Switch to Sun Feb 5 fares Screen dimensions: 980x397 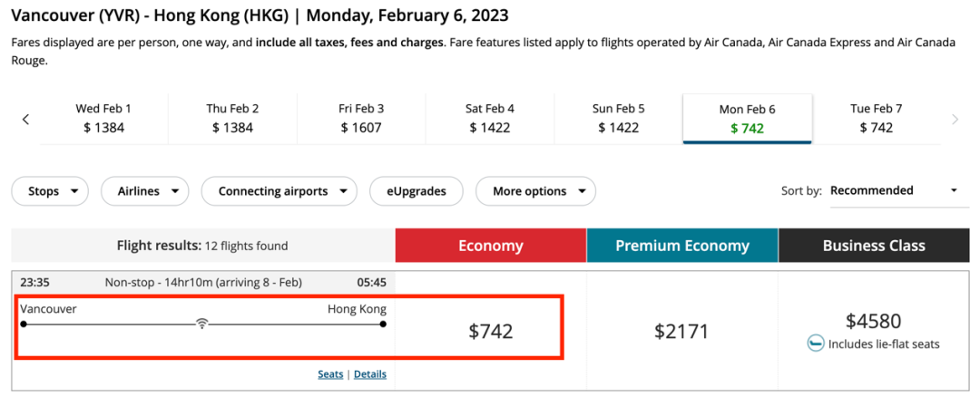coord(618,119)
